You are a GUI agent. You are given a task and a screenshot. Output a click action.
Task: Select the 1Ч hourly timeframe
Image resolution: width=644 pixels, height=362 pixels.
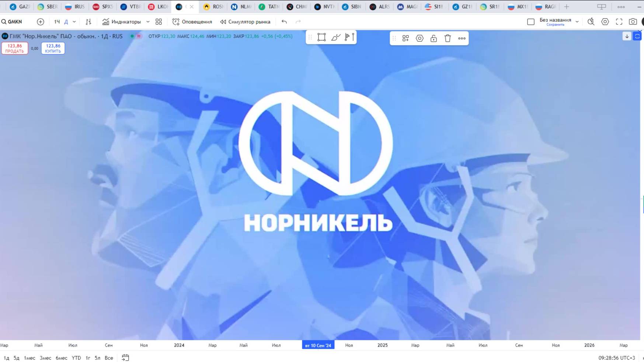coord(57,22)
